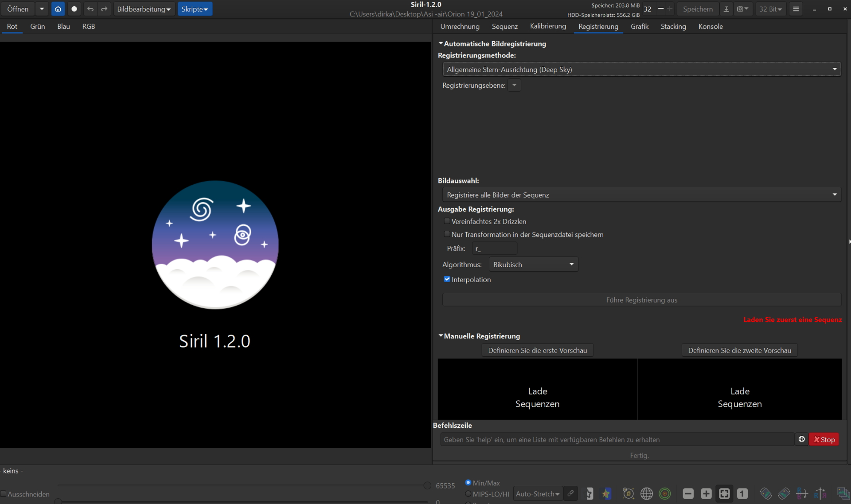Select the Blau channel tab

(63, 27)
